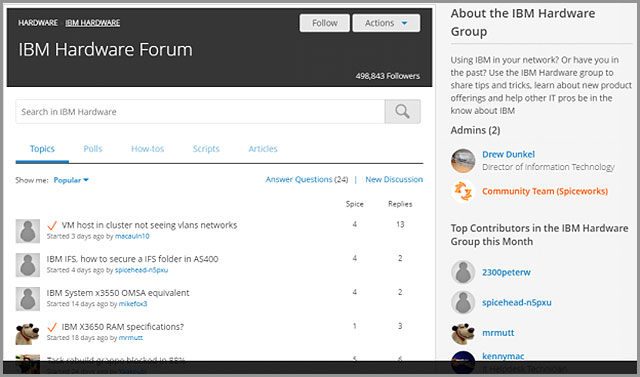Screen dimensions: 640x377
Task: Click avatar beside VM host cluster topic
Action: pos(28,231)
